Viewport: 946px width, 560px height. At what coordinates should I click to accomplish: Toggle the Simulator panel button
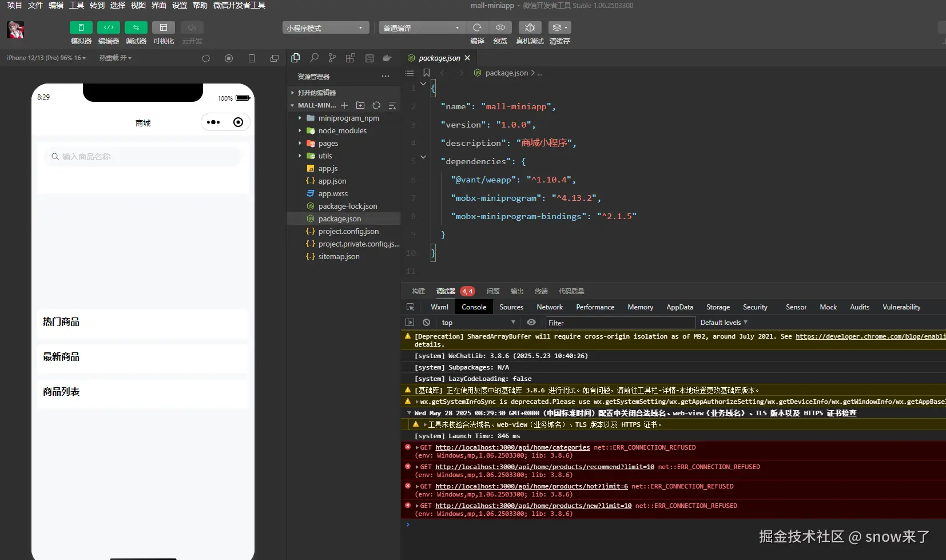(81, 27)
